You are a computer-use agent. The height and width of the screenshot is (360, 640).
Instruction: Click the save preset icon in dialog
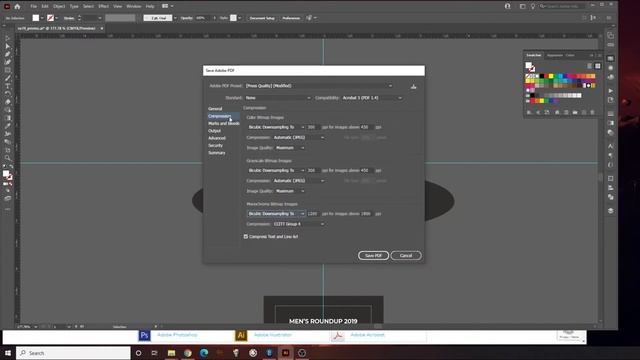413,86
